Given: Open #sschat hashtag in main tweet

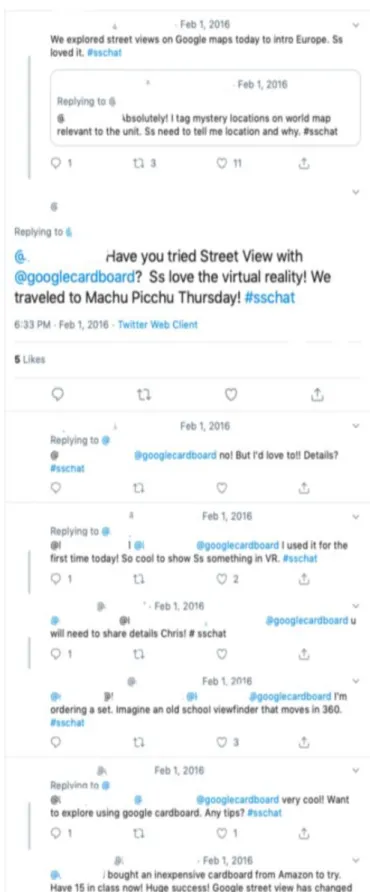Looking at the screenshot, I should (270, 298).
